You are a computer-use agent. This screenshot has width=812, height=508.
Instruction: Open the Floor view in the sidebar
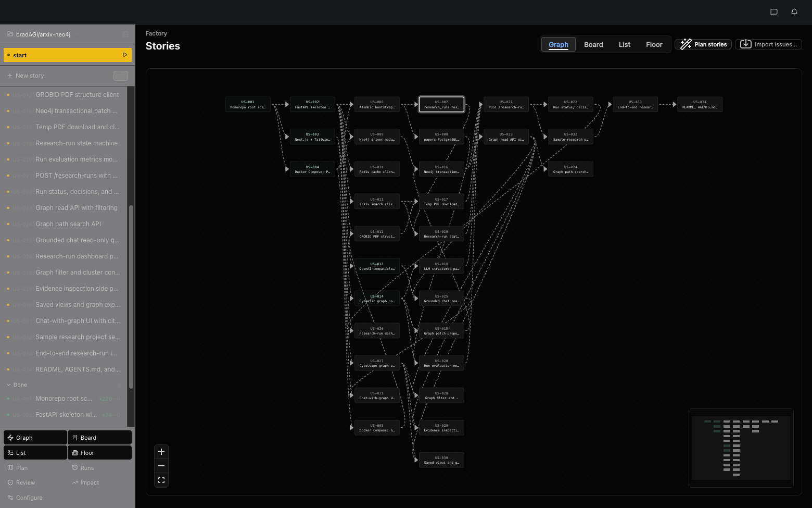click(99, 453)
